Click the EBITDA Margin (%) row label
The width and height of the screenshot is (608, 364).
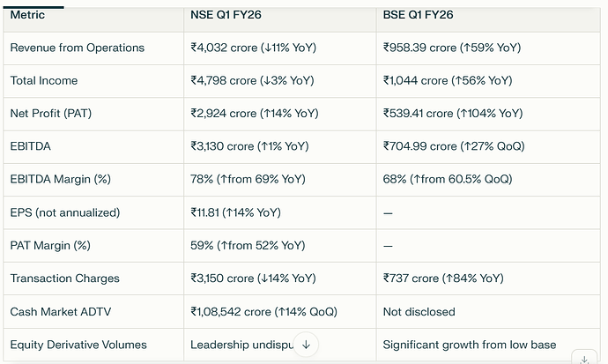pyautogui.click(x=61, y=179)
